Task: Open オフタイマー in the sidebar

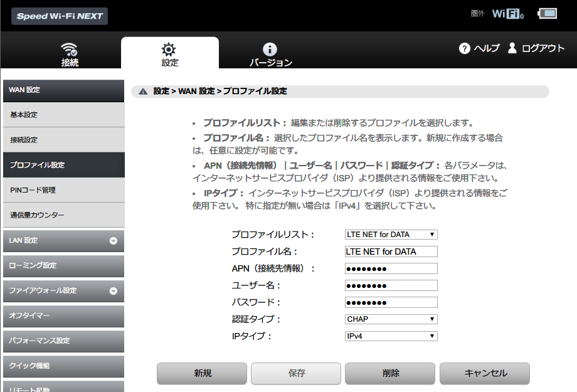Action: [x=64, y=316]
